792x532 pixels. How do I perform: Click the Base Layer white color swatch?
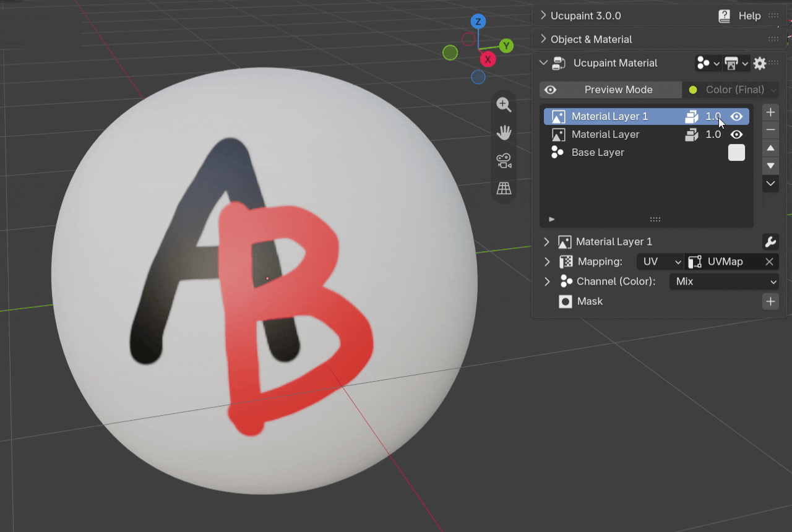pos(736,152)
